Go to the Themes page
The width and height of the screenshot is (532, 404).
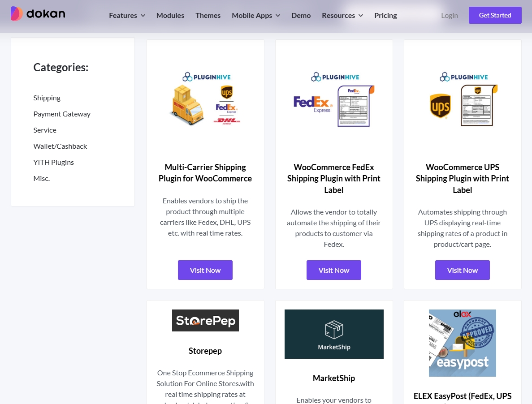208,16
